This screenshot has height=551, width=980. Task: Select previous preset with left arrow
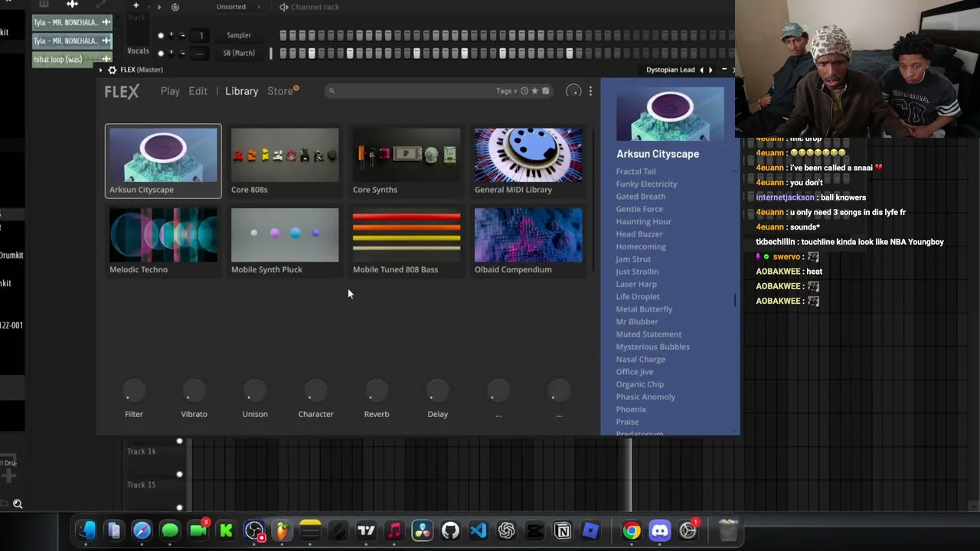coord(701,70)
